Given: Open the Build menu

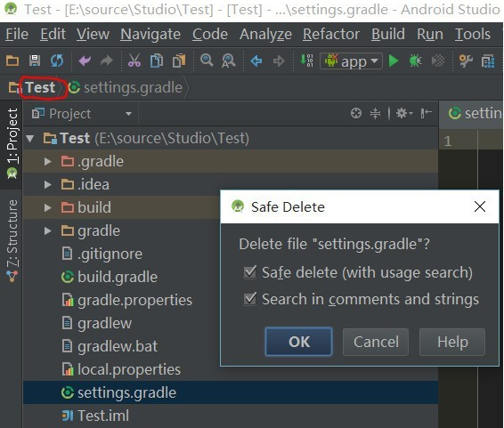Looking at the screenshot, I should coord(388,34).
